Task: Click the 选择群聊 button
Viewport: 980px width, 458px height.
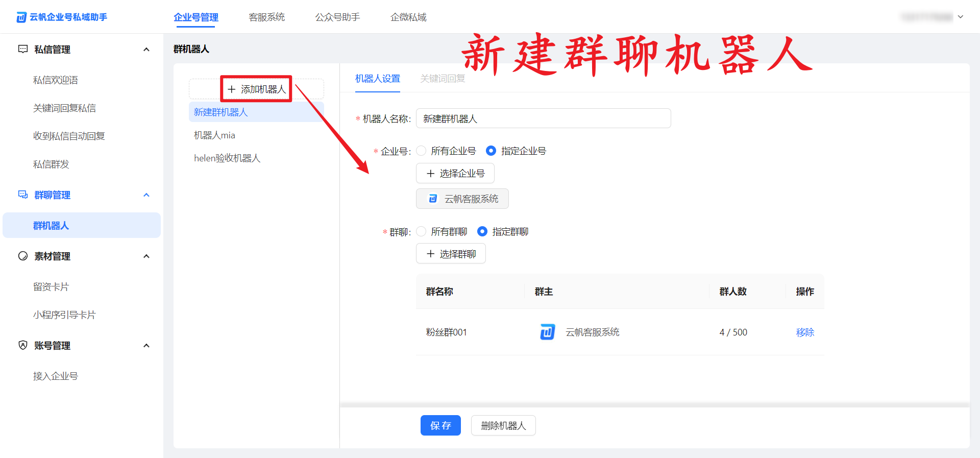Action: 451,254
